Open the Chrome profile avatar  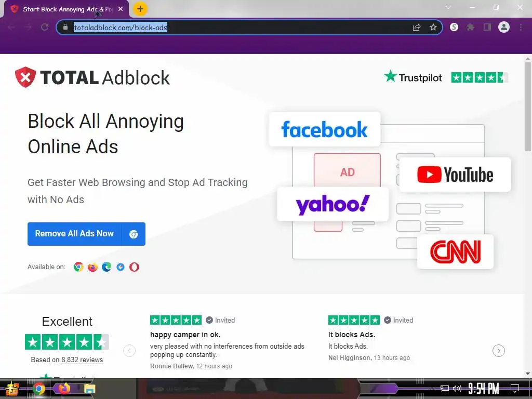(x=504, y=27)
